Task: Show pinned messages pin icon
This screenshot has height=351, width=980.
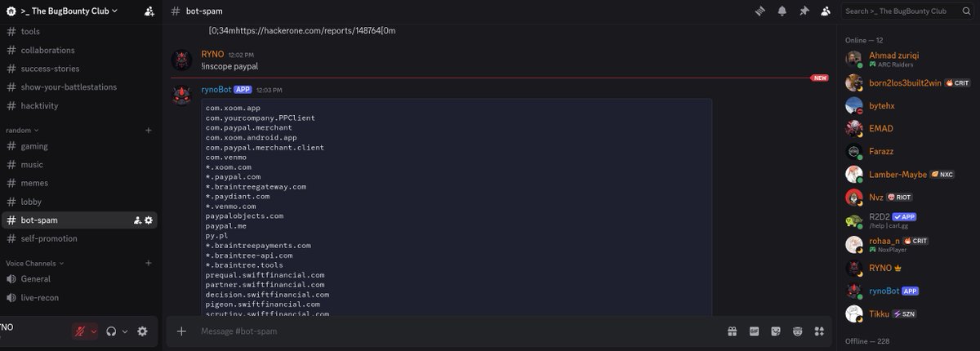Action: click(804, 11)
